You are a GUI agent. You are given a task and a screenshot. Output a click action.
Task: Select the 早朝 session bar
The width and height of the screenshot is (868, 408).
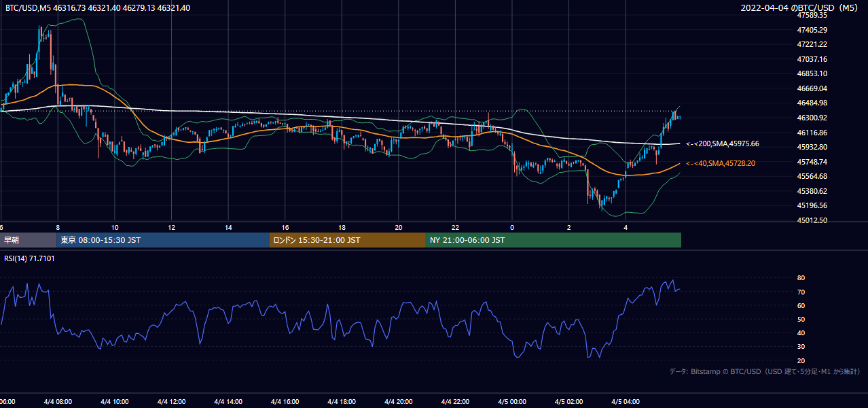coord(28,240)
